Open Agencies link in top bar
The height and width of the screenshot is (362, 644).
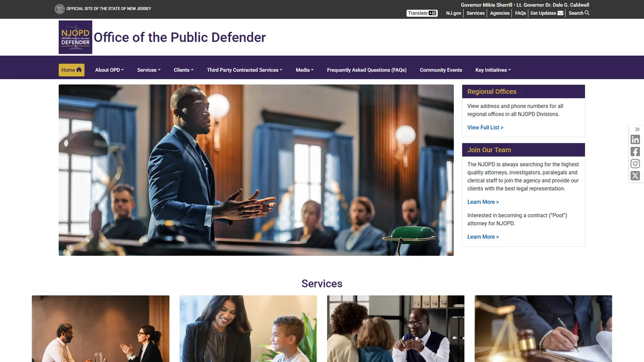pyautogui.click(x=500, y=13)
